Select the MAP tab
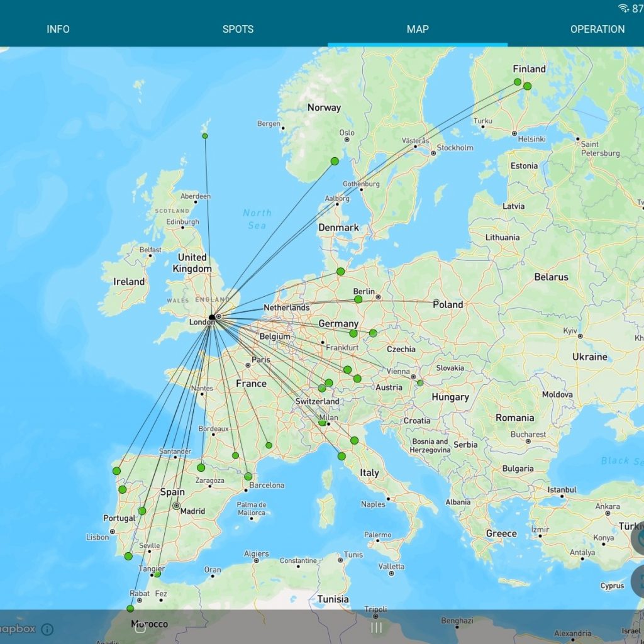The image size is (644, 644). click(x=418, y=29)
